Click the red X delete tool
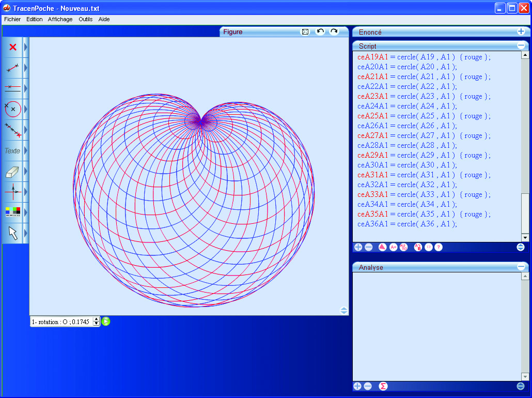This screenshot has width=532, height=398. [x=13, y=47]
